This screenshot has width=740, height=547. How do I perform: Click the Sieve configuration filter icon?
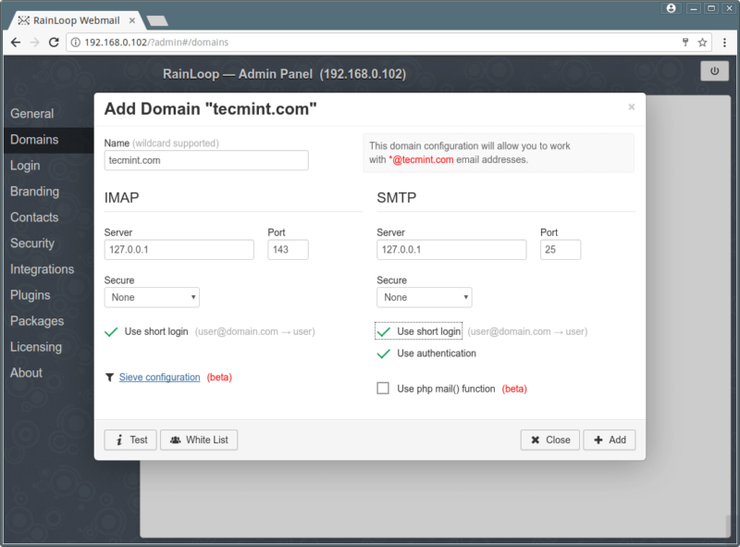[110, 378]
